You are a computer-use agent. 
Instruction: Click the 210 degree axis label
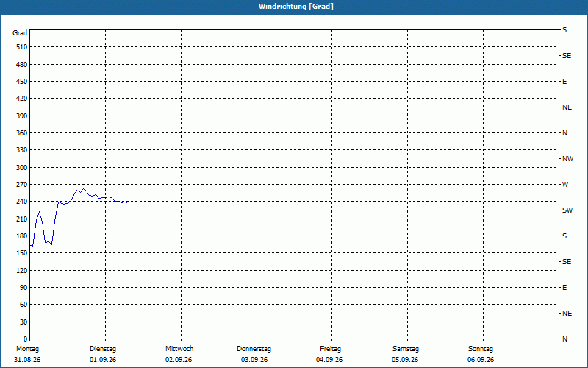tap(22, 219)
